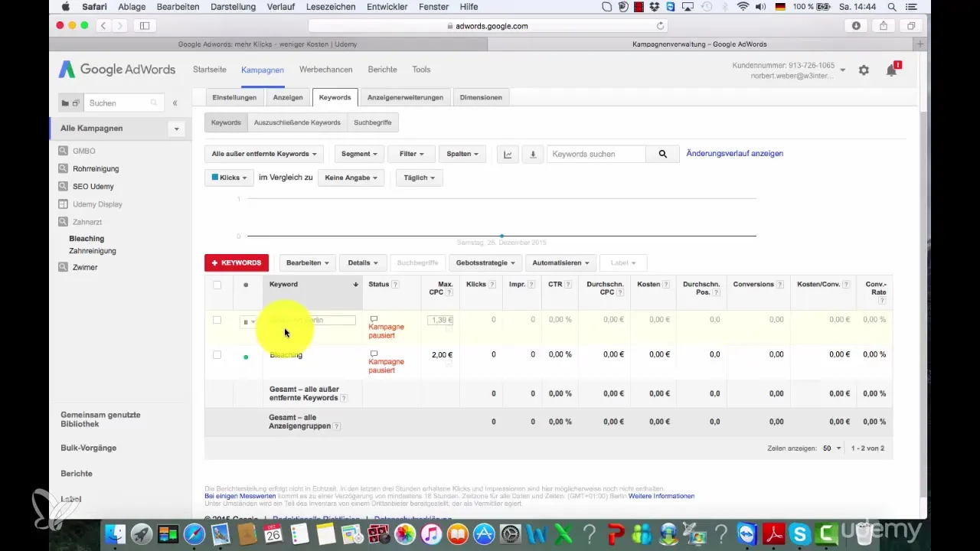The height and width of the screenshot is (551, 980).
Task: Collapse the sidebar with double chevron
Action: [175, 103]
